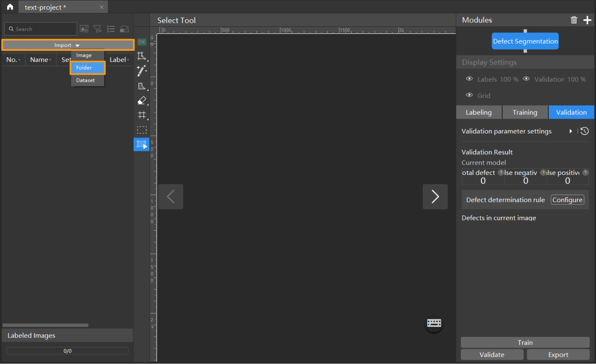Select the grid cutting tool
Image resolution: width=596 pixels, height=364 pixels.
(142, 115)
